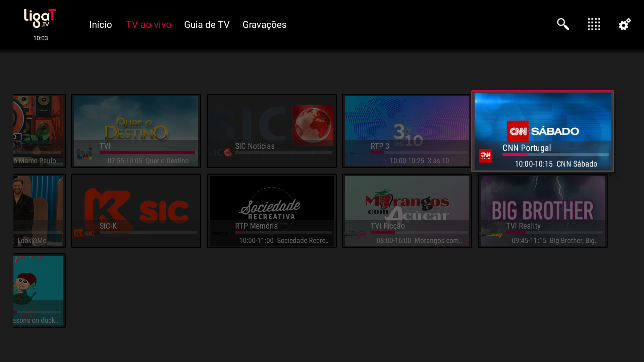Click the CNN Portugal channel logo icon

[x=485, y=156]
